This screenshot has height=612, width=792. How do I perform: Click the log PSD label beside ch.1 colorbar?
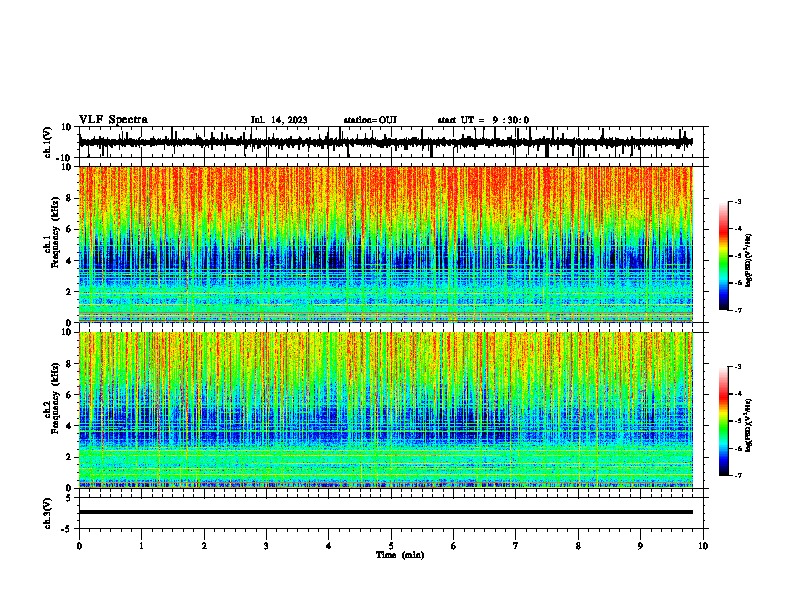[749, 260]
